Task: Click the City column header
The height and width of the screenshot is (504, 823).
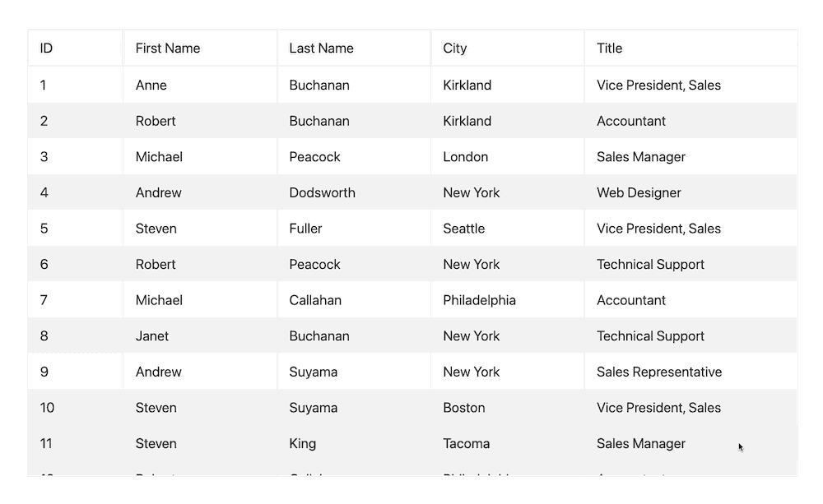Action: coord(454,49)
